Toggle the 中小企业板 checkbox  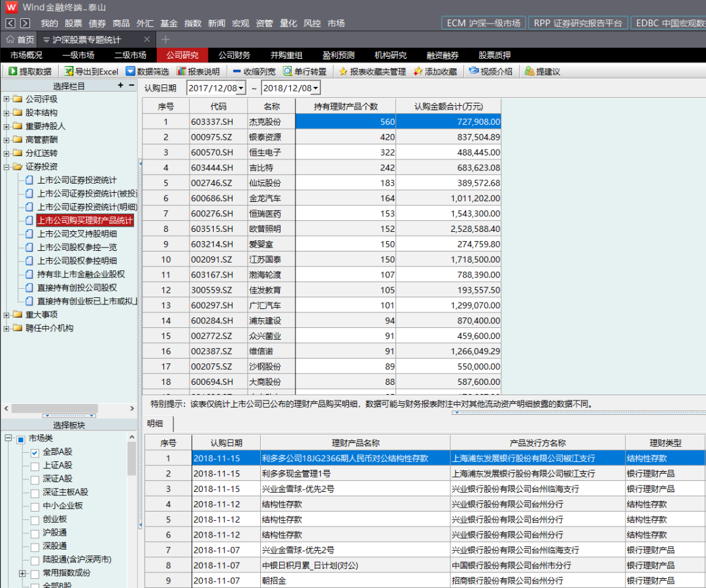click(x=35, y=506)
